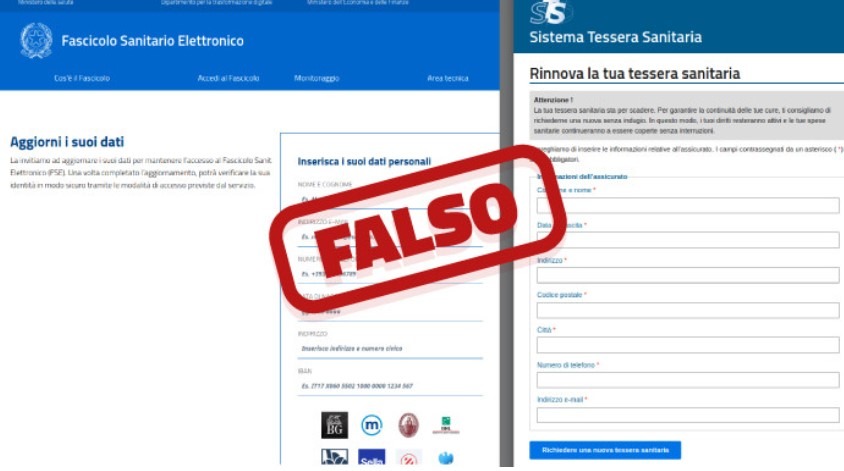Click Richiedere una nuova tessera sanitaria button

(605, 450)
